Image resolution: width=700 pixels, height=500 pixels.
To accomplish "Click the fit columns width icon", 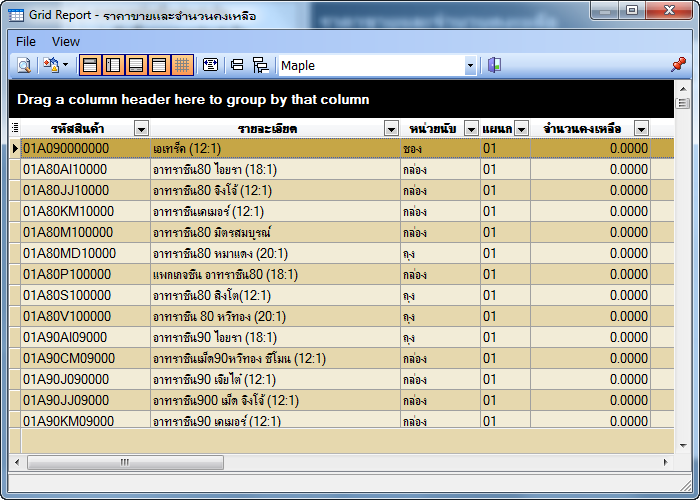I will pos(210,65).
